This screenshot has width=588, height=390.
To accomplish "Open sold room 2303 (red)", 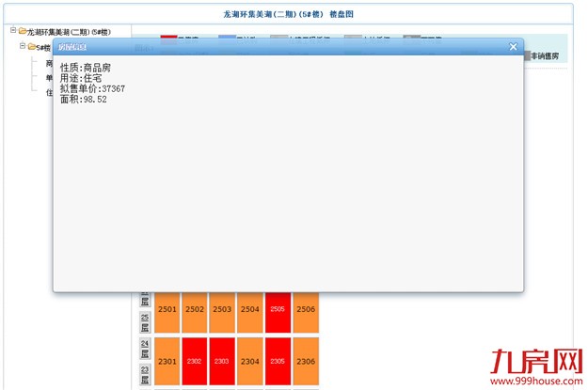I will point(222,361).
